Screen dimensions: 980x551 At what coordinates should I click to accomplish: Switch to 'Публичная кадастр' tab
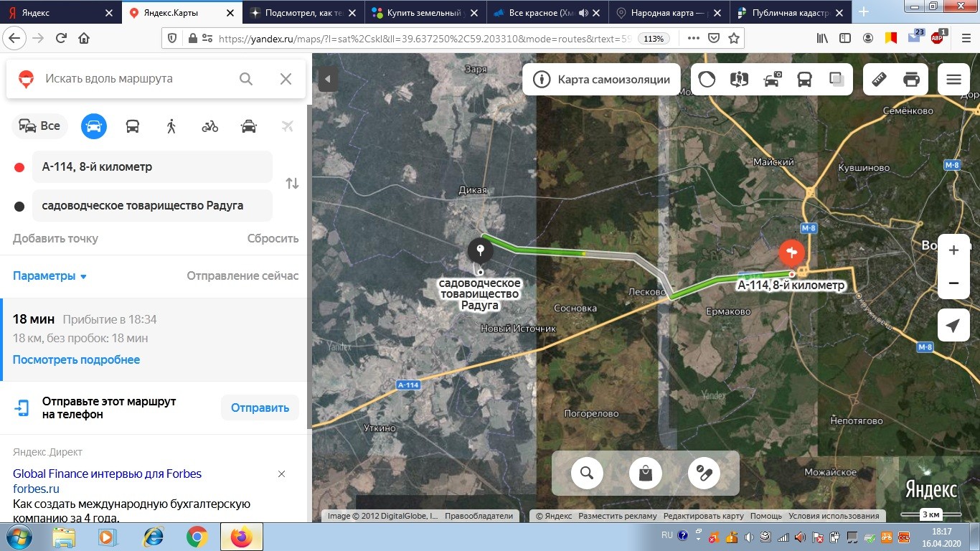pyautogui.click(x=791, y=12)
